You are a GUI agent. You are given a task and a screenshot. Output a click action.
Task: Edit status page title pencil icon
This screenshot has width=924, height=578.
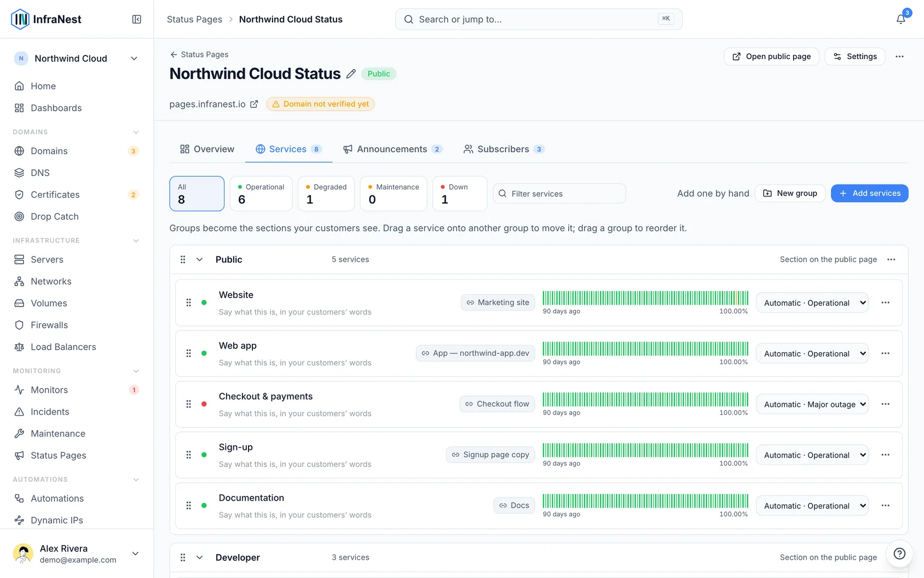(x=351, y=73)
